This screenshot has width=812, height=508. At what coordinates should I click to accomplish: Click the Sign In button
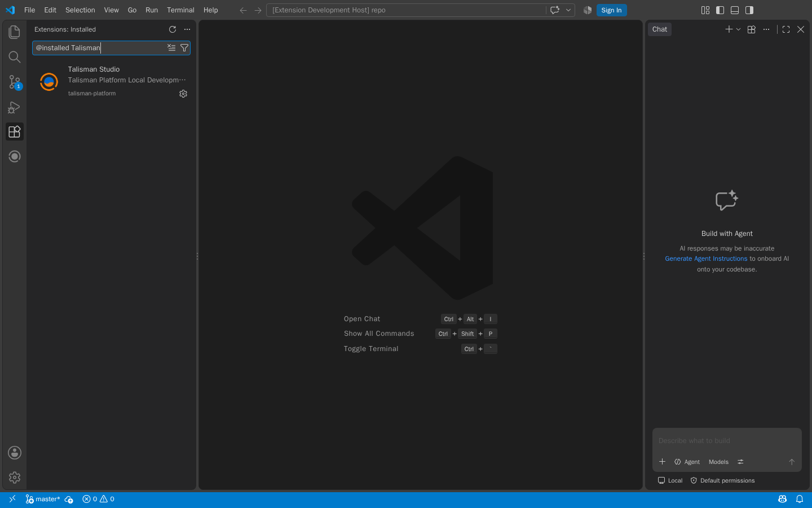point(611,10)
